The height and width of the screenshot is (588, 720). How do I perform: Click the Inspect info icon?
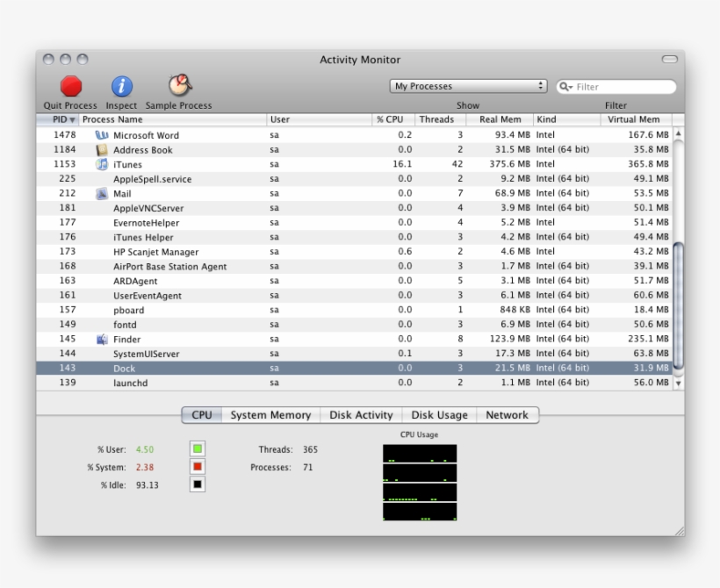(x=121, y=84)
